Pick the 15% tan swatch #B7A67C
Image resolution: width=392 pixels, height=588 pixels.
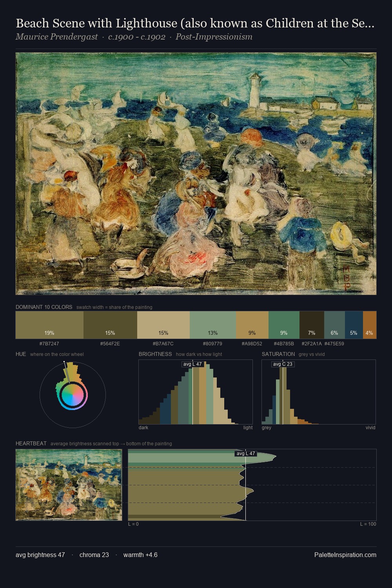pyautogui.click(x=163, y=325)
